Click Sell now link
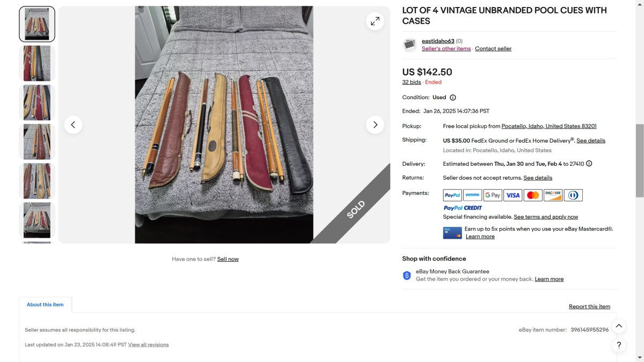This screenshot has height=362, width=644. coord(228,259)
